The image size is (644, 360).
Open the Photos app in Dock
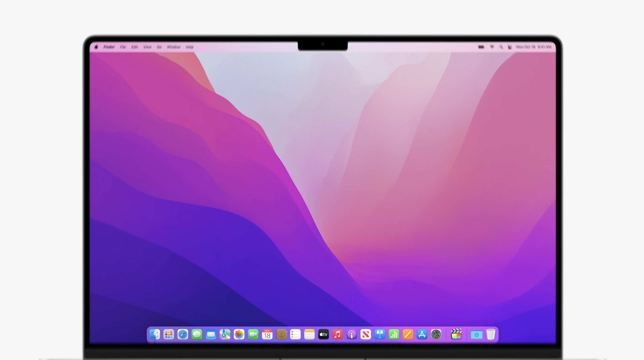tap(239, 334)
